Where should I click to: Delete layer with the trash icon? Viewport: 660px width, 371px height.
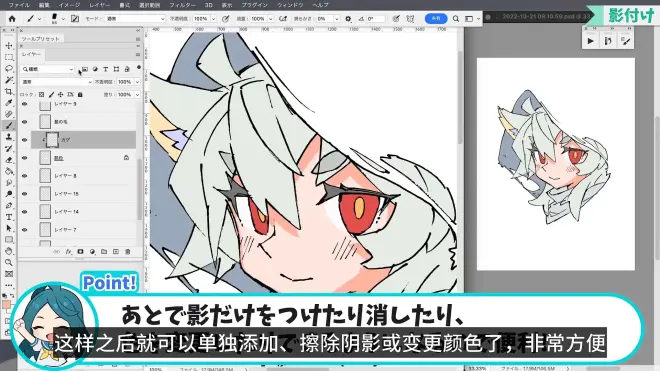click(128, 252)
